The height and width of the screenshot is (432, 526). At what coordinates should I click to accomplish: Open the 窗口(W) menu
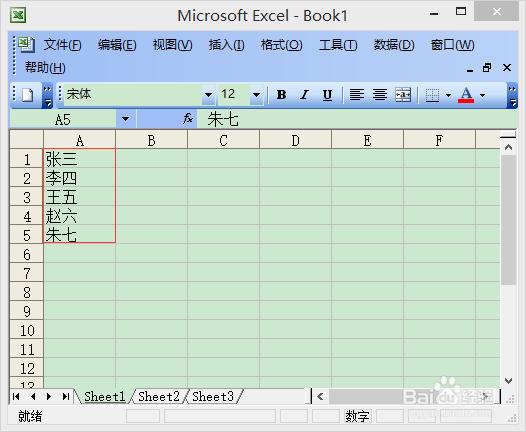coord(452,45)
